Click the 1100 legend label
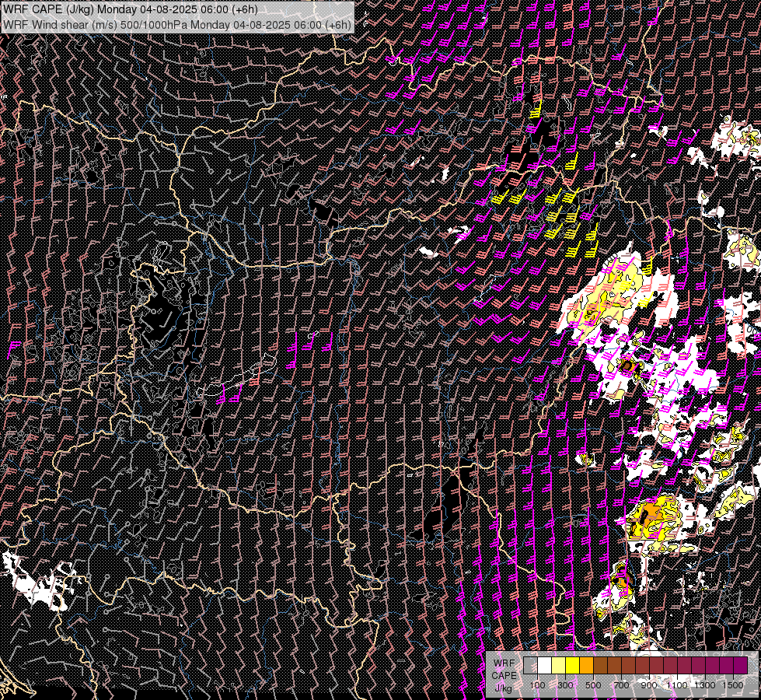 [677, 685]
